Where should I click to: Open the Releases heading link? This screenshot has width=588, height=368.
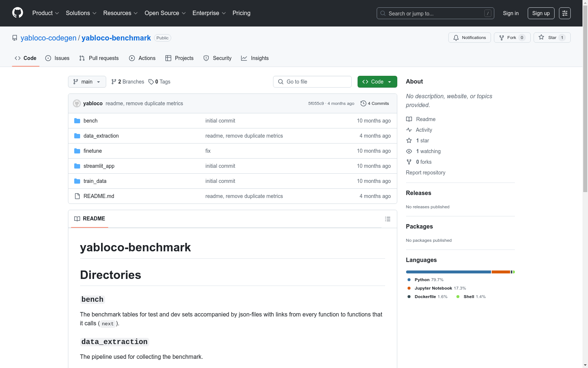pos(419,193)
